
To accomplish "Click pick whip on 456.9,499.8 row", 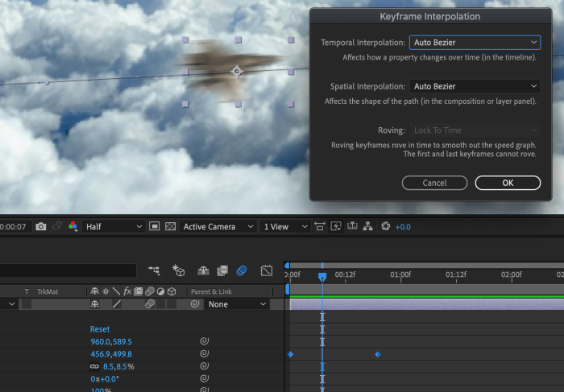I will click(x=205, y=354).
